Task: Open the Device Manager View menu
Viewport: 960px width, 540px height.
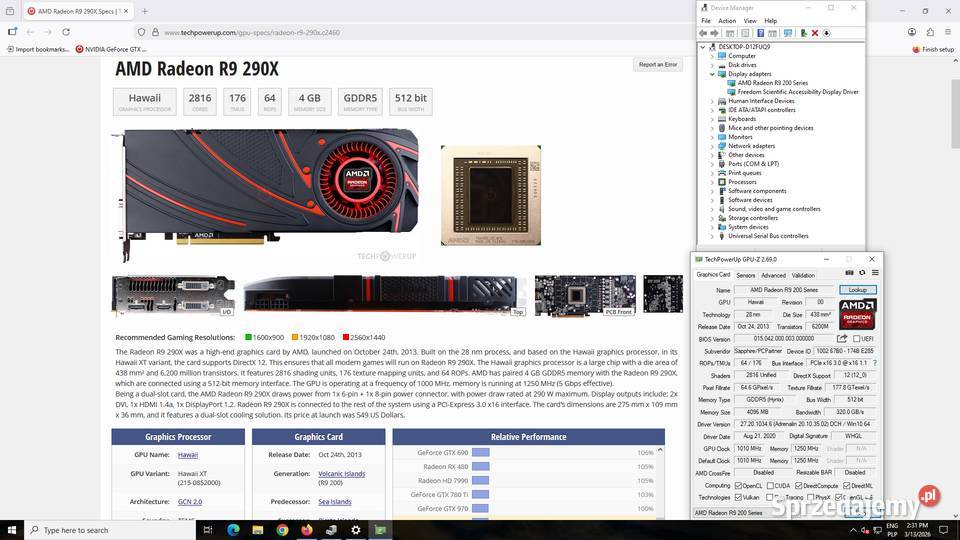Action: click(750, 21)
